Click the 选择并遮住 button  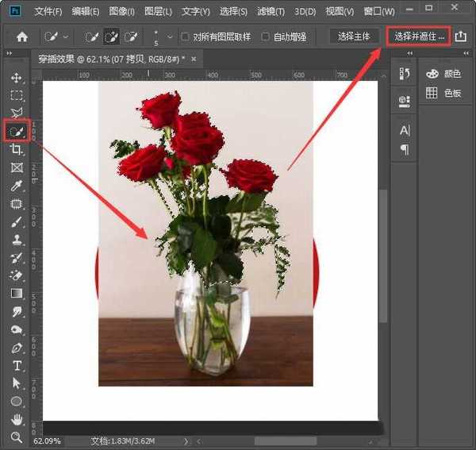420,37
